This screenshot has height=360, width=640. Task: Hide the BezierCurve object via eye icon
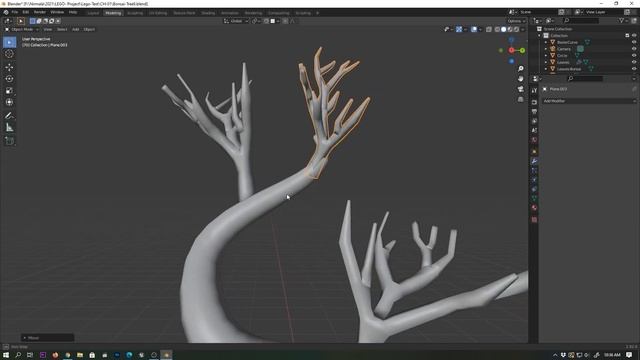634,42
